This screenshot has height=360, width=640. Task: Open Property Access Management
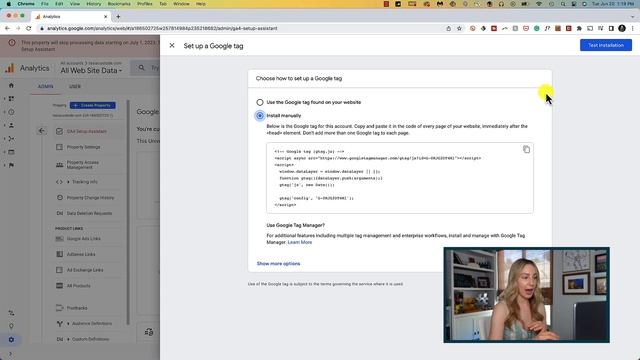click(82, 164)
